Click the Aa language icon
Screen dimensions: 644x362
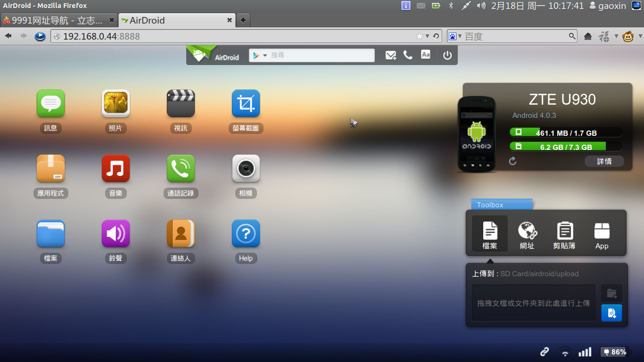426,55
